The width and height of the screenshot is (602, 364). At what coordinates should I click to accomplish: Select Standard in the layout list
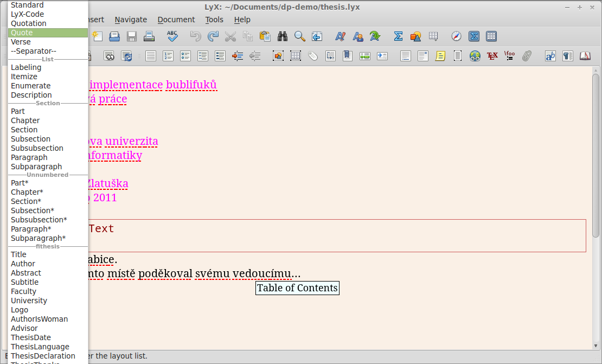pyautogui.click(x=48, y=5)
